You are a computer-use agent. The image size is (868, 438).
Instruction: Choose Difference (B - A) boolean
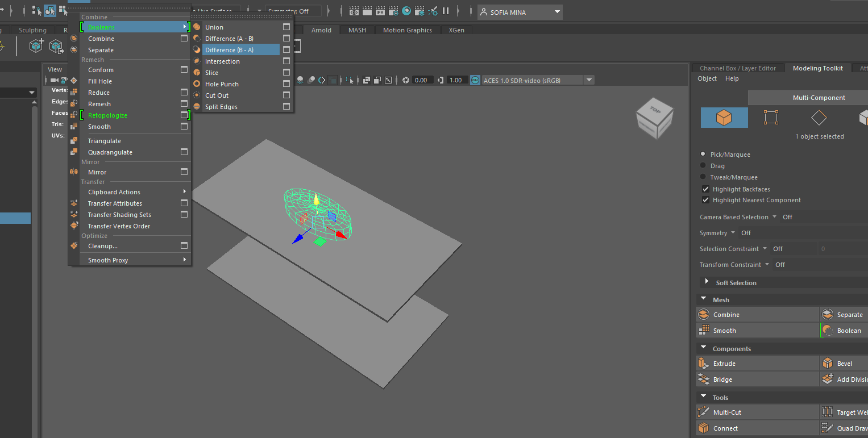point(229,50)
